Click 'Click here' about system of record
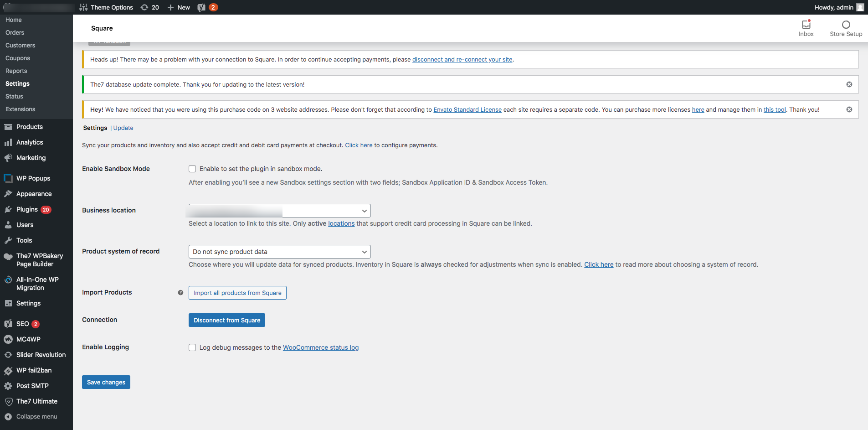The image size is (868, 430). click(x=599, y=264)
